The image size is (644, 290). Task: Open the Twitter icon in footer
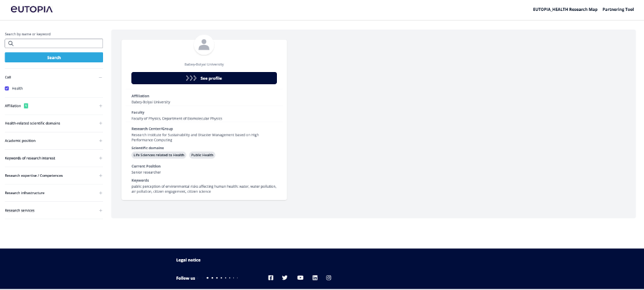click(x=285, y=278)
